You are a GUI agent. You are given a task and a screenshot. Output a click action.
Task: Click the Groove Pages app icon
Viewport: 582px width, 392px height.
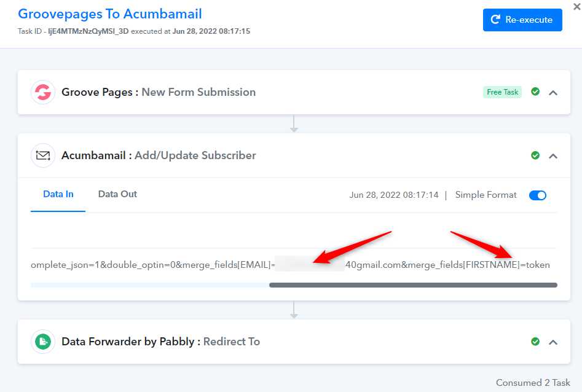coord(43,93)
